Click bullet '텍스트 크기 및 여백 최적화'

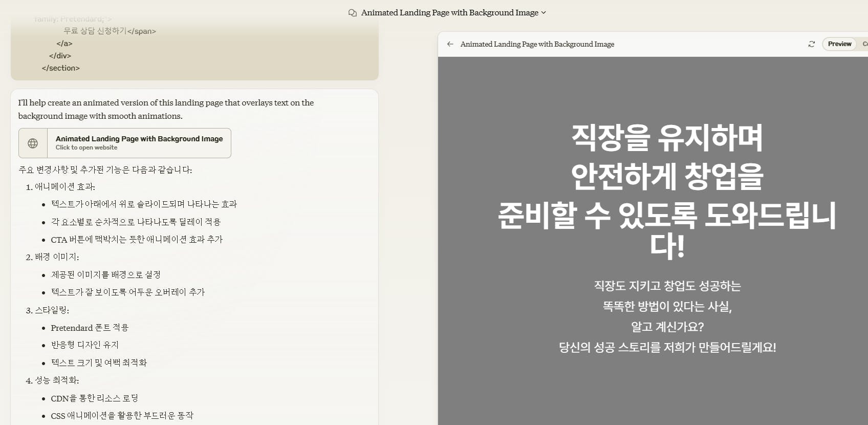[x=99, y=363]
